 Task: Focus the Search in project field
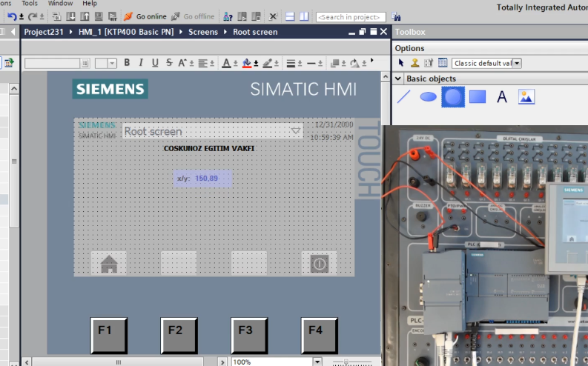[x=351, y=17]
